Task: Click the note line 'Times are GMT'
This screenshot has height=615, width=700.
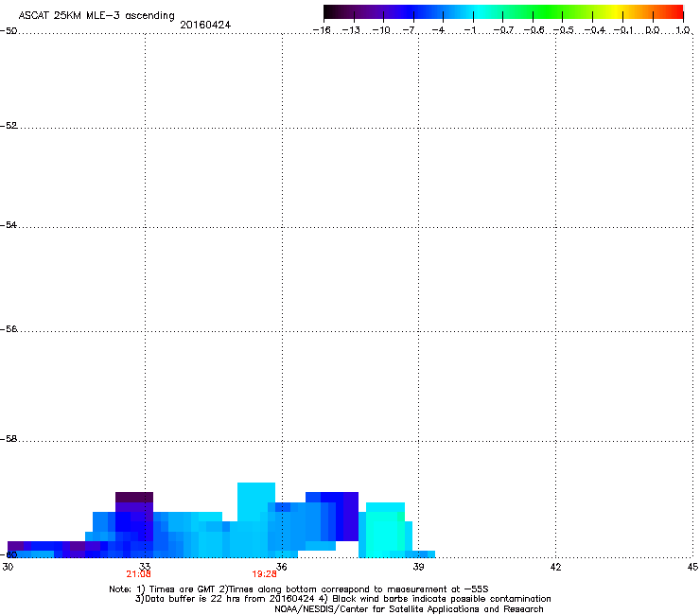Action: pos(299,589)
